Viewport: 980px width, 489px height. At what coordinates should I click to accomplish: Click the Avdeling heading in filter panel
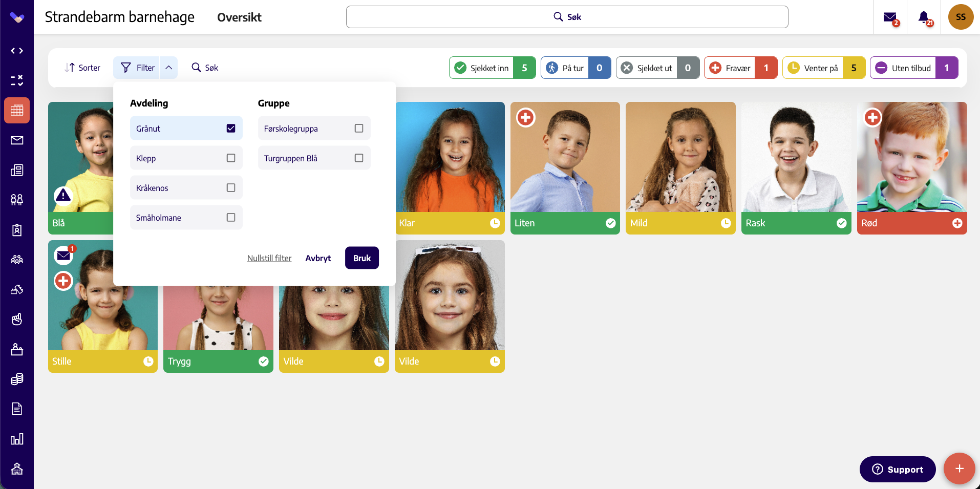click(x=149, y=103)
